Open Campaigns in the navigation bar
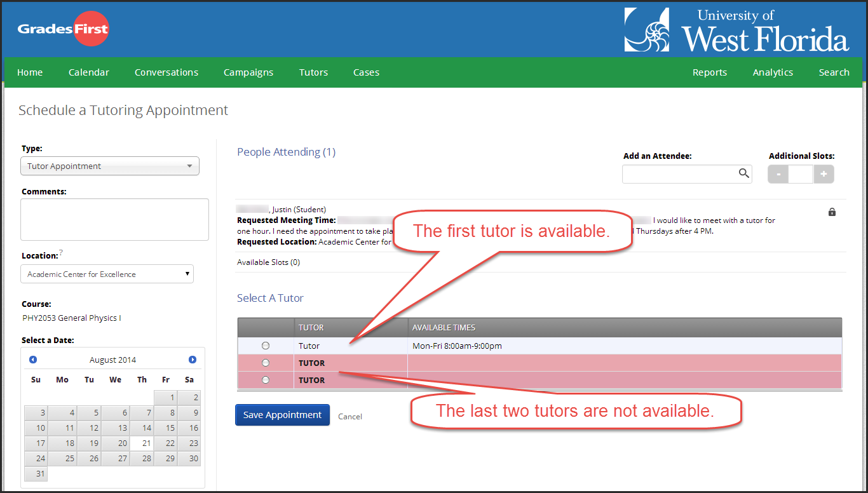 248,72
